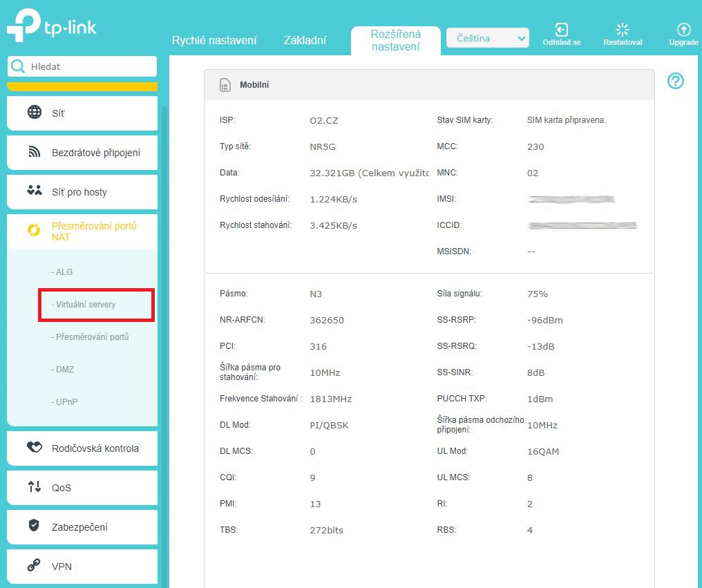
Task: Click the Síť globe icon
Action: [34, 113]
